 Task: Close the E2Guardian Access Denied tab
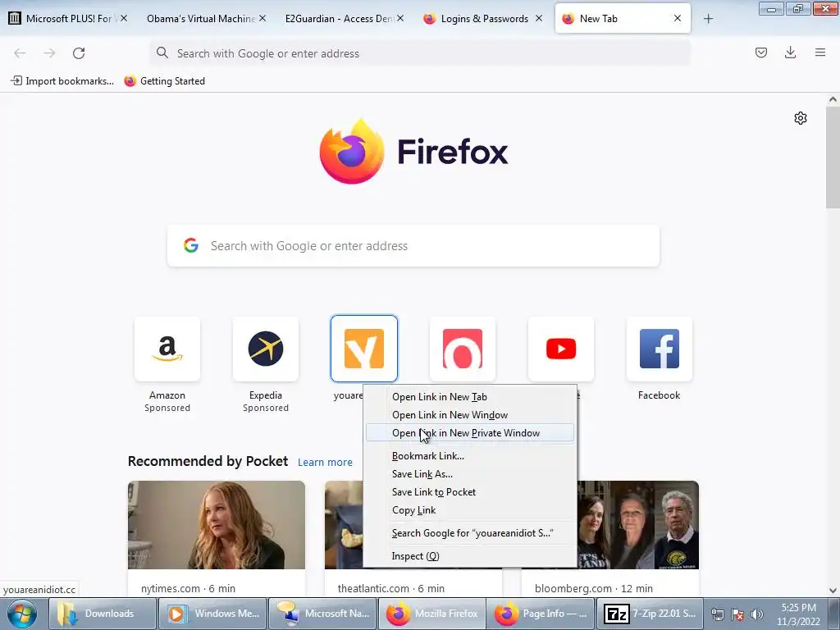click(x=400, y=18)
